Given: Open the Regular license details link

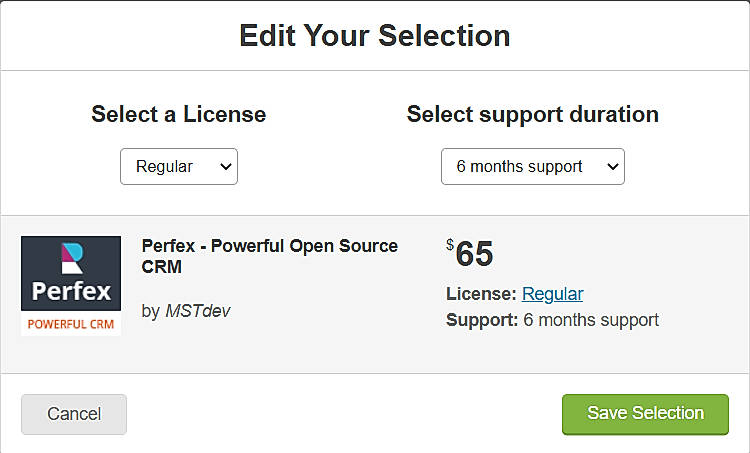Looking at the screenshot, I should pos(552,294).
